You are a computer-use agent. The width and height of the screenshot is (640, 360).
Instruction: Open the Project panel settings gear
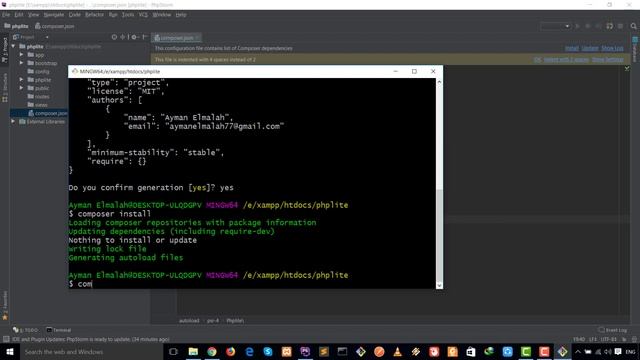[134, 37]
